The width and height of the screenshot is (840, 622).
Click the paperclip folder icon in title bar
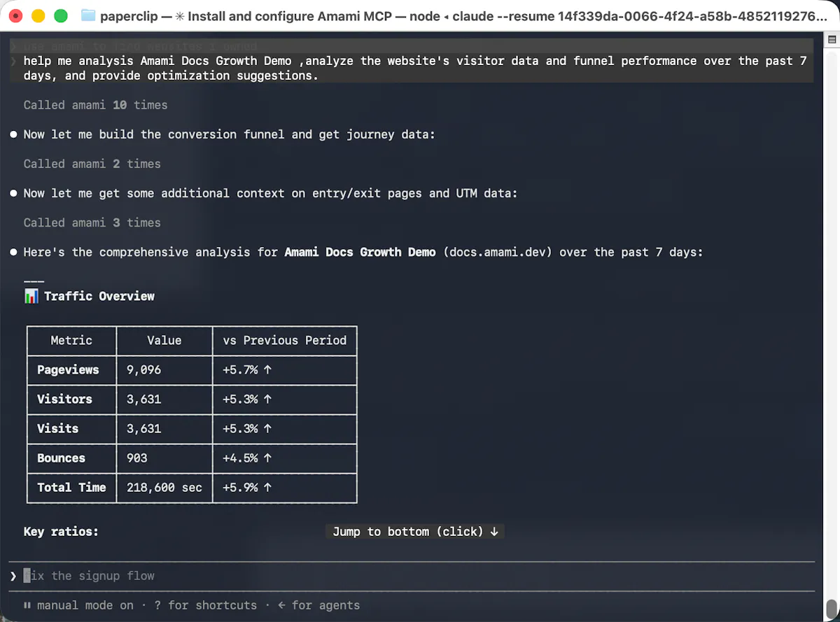click(x=88, y=15)
